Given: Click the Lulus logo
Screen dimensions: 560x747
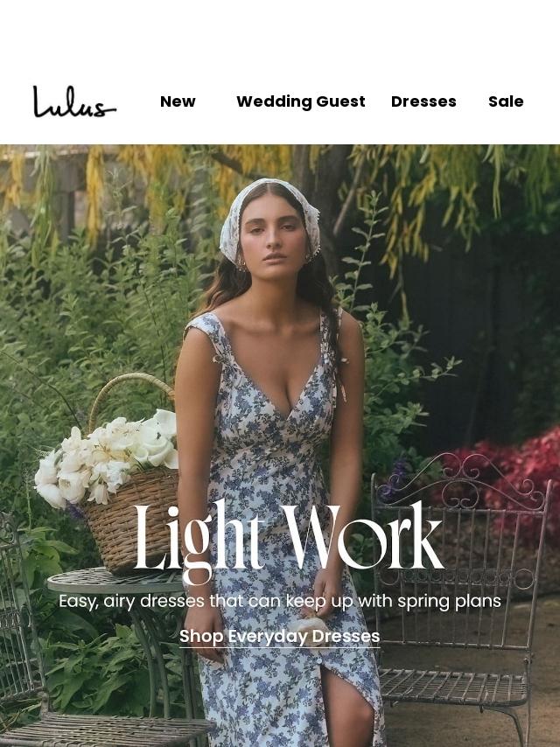Looking at the screenshot, I should click(75, 101).
